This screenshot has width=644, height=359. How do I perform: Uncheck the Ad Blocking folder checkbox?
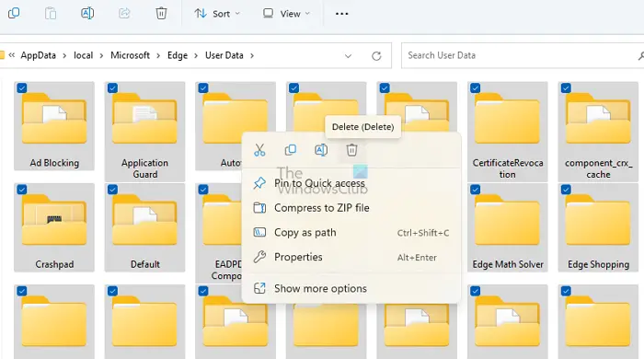[x=22, y=87]
